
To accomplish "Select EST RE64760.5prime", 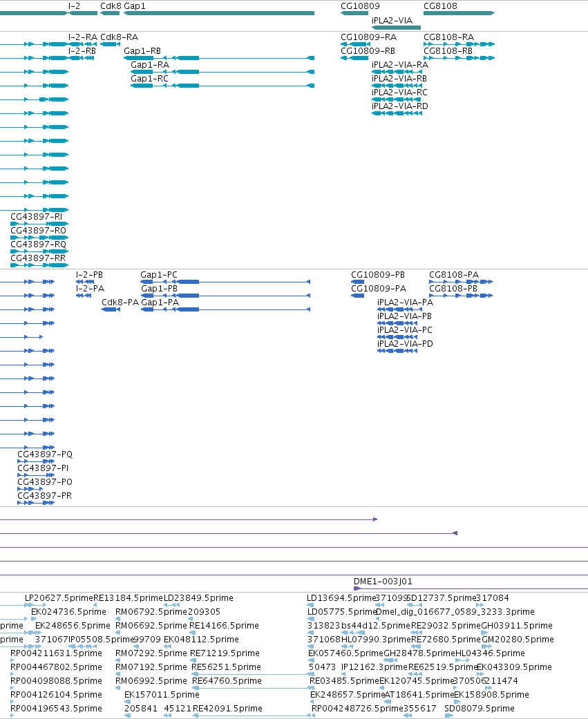I will [227, 680].
